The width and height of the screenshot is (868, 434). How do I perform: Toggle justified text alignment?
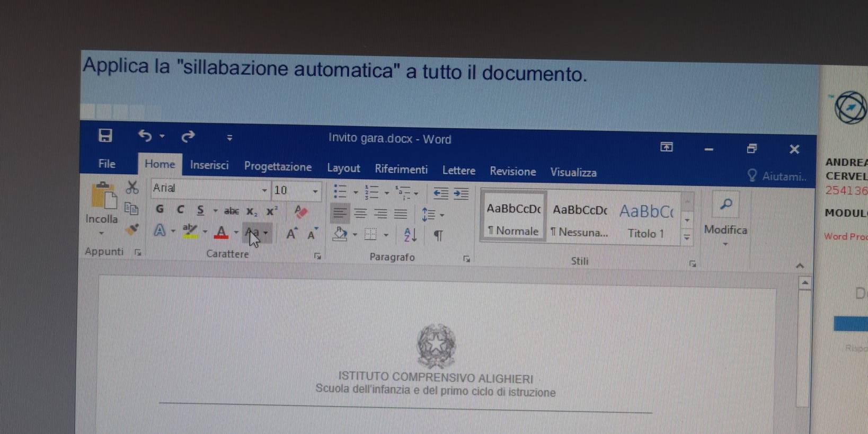(x=401, y=214)
